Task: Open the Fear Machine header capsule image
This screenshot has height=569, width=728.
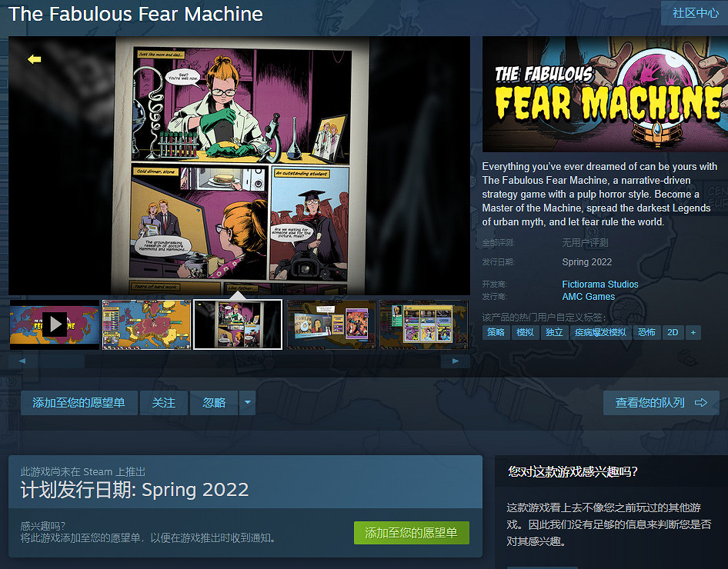Action: [x=605, y=94]
